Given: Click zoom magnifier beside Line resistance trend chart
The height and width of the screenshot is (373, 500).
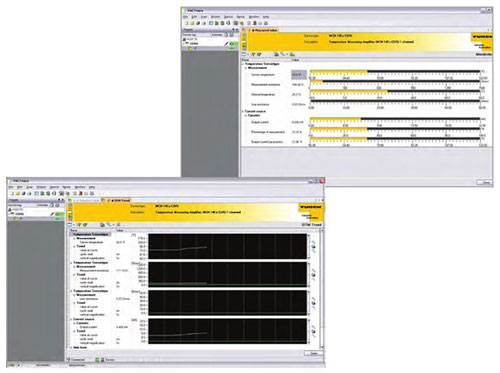Looking at the screenshot, I should [x=314, y=303].
